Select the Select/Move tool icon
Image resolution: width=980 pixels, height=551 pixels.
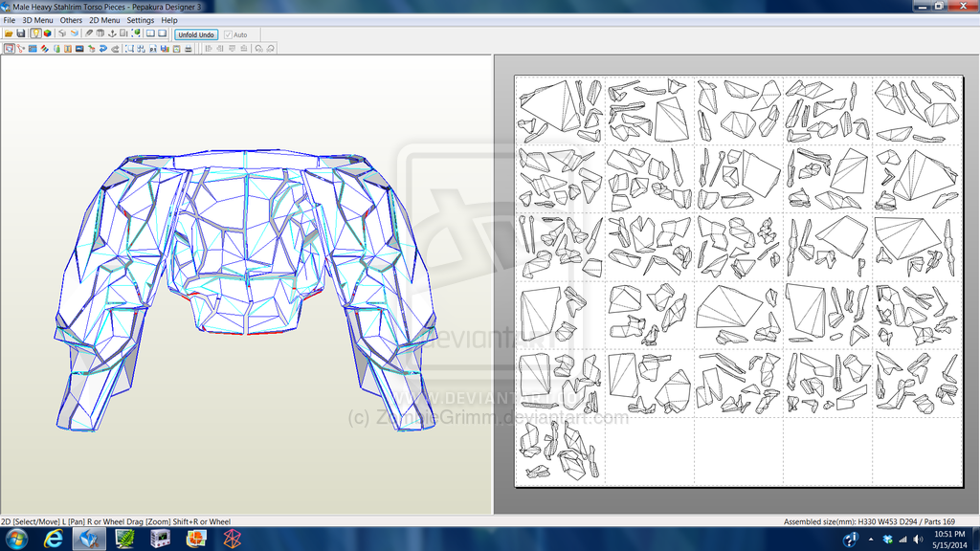pos(9,49)
